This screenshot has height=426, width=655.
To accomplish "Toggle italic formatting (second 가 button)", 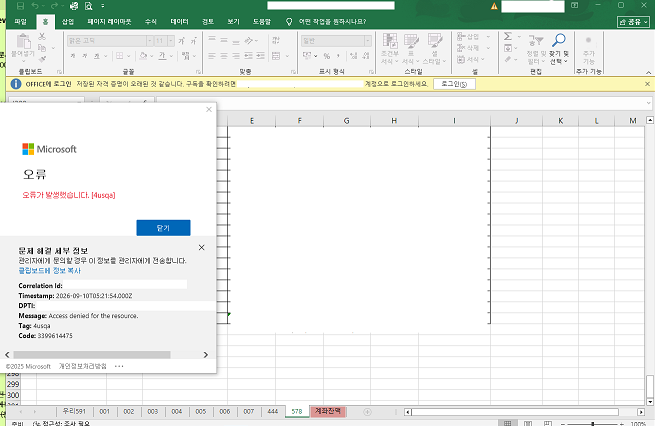I will (84, 56).
